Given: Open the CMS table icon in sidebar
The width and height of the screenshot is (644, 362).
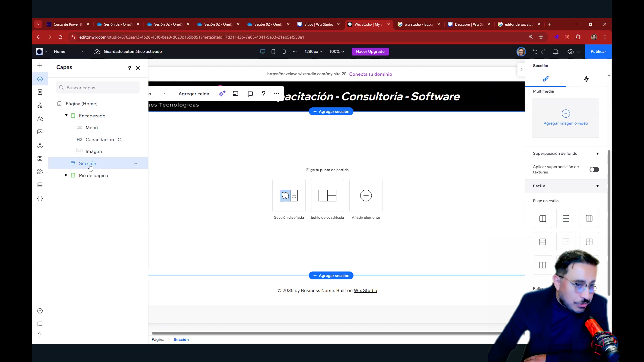Looking at the screenshot, I should click(40, 185).
